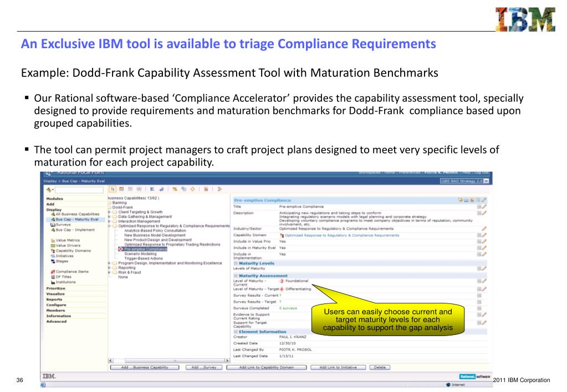567x392 pixels.
Task: Click the table view toolbar icon
Action: (121, 189)
